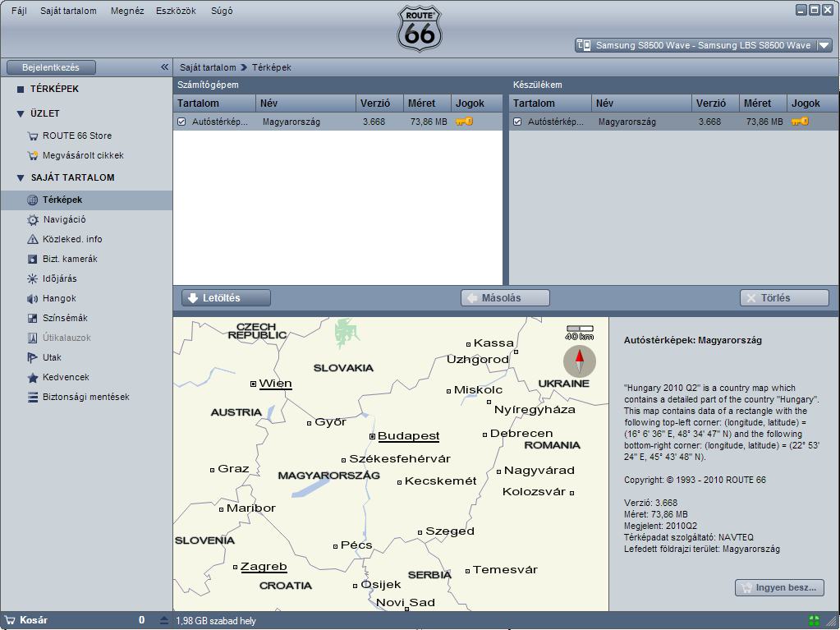The height and width of the screenshot is (630, 840).
Task: Click the Navigáció gear icon
Action: [x=33, y=219]
